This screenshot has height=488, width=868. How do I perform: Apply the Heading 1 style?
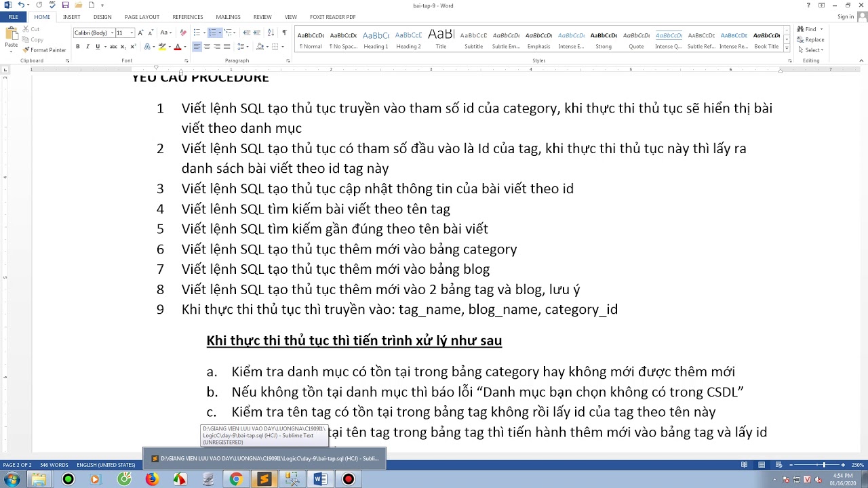(x=376, y=40)
